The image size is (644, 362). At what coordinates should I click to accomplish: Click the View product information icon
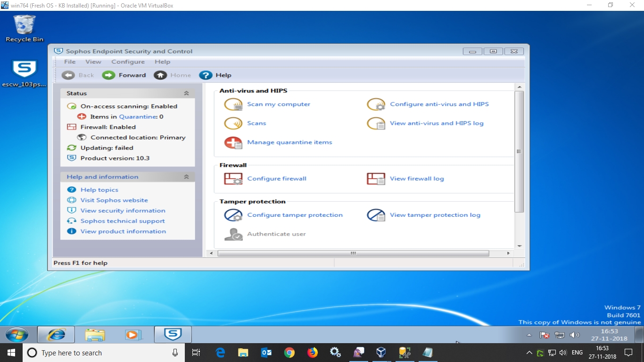click(x=72, y=231)
